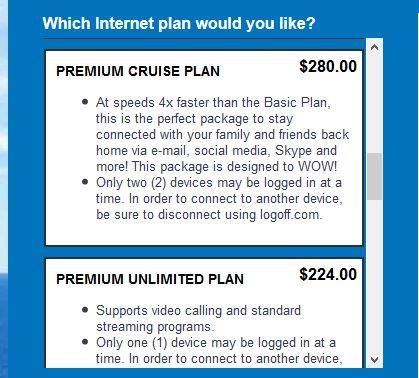The image size is (419, 378).
Task: Click the bullet dot before 'Only one (1) device'
Action: coord(85,342)
